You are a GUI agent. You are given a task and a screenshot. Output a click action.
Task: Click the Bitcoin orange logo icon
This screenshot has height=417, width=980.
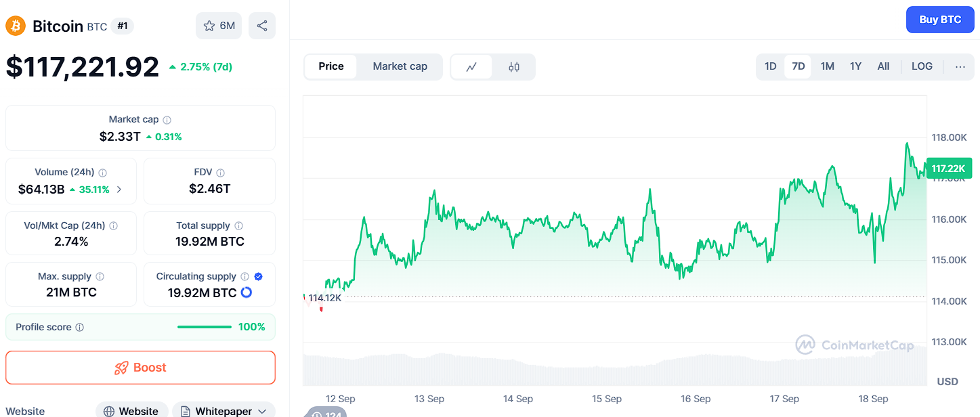(16, 26)
